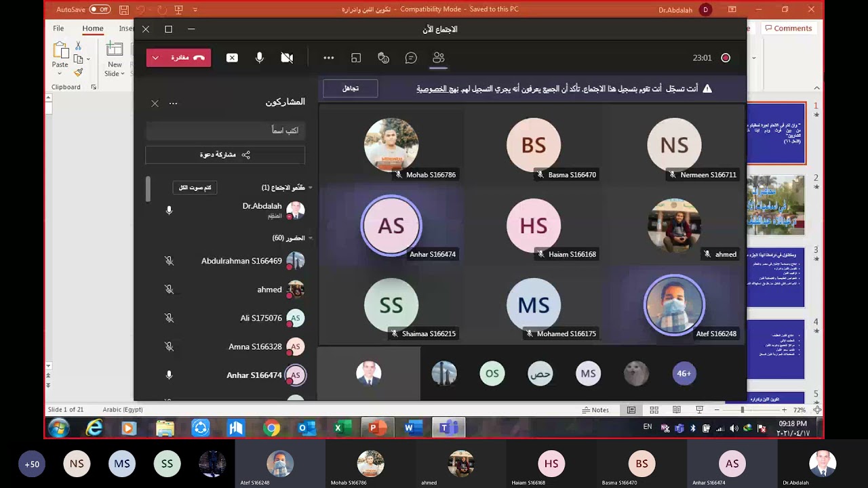Switch to Normal view icon in status bar
The image size is (868, 488).
631,410
